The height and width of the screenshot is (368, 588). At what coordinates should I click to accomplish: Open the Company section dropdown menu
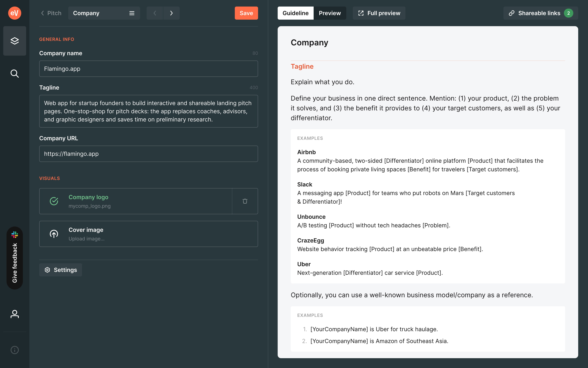104,13
